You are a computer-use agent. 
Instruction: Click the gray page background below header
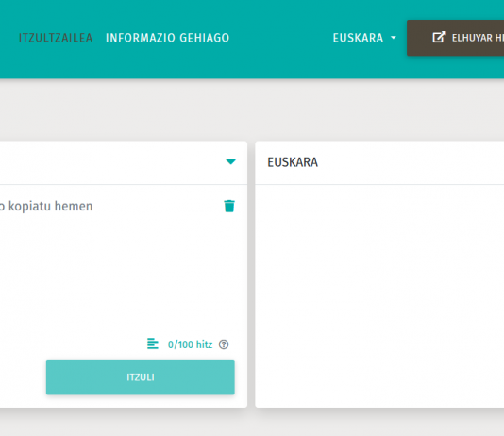[252, 109]
